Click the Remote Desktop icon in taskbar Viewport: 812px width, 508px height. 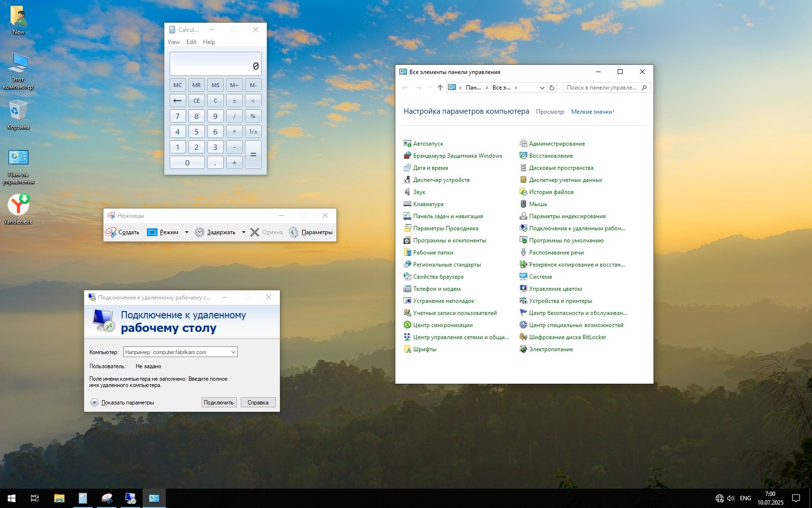130,498
